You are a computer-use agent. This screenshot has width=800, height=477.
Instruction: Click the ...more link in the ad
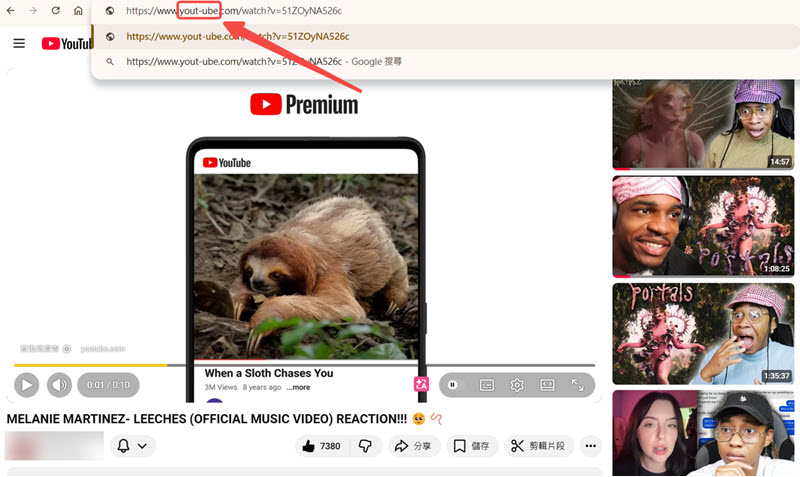(x=298, y=387)
